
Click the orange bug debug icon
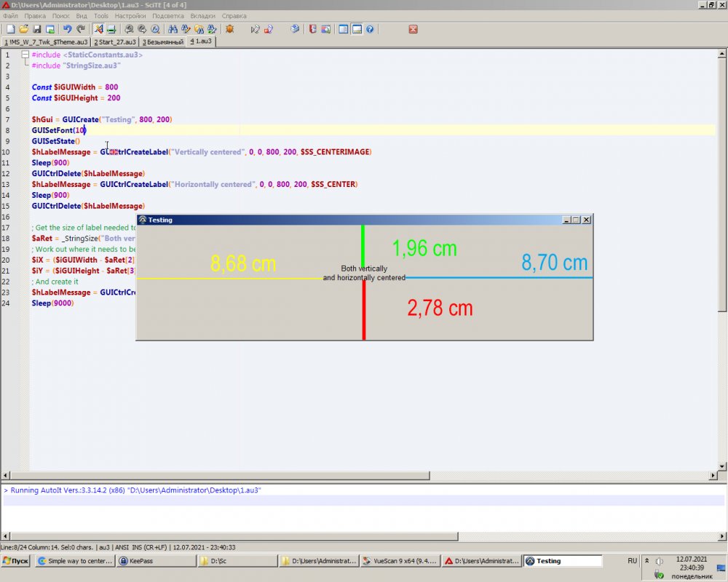[229, 29]
